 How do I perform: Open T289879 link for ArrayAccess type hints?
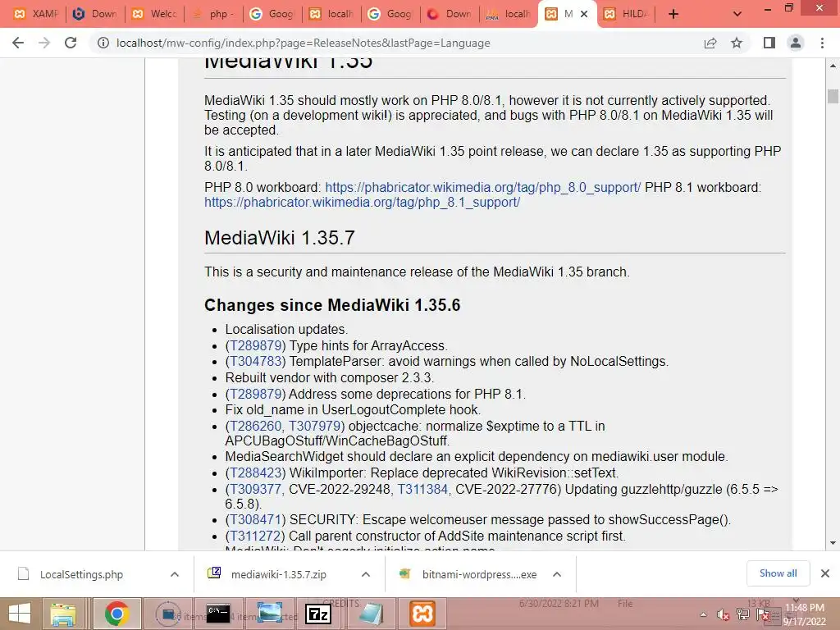tap(258, 346)
